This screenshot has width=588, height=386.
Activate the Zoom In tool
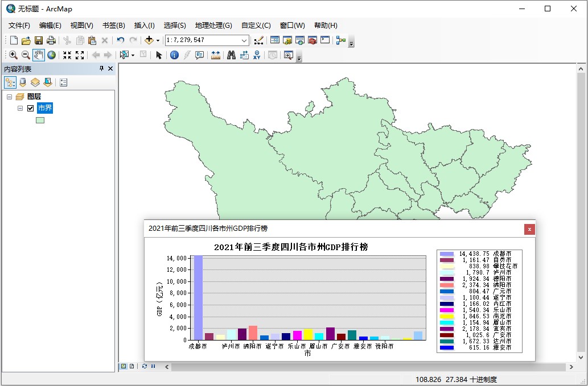click(13, 55)
